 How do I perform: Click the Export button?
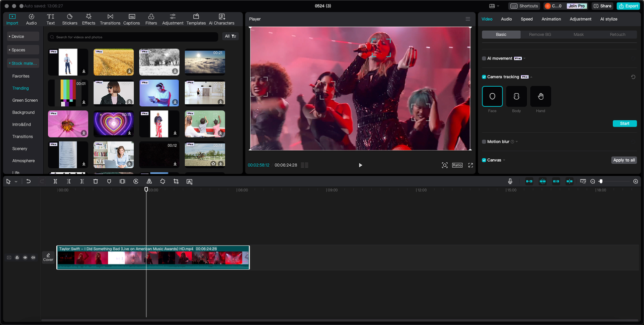(x=628, y=6)
